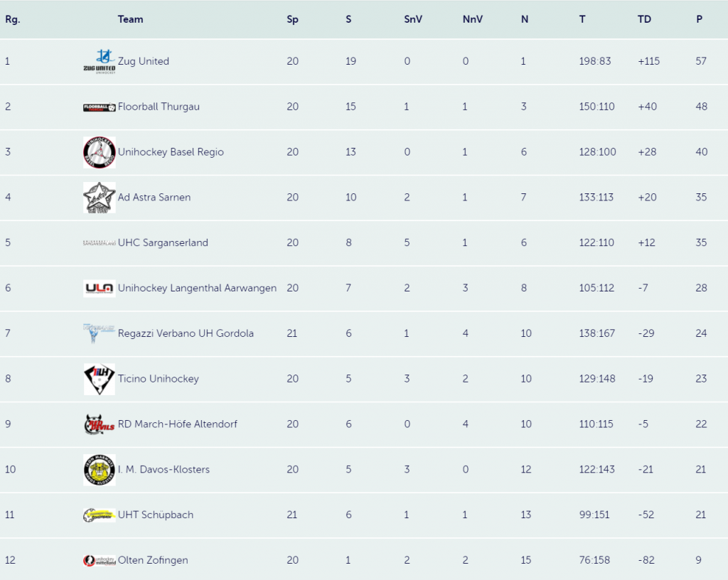
Task: Click the +115 goal difference cell
Action: tap(648, 61)
